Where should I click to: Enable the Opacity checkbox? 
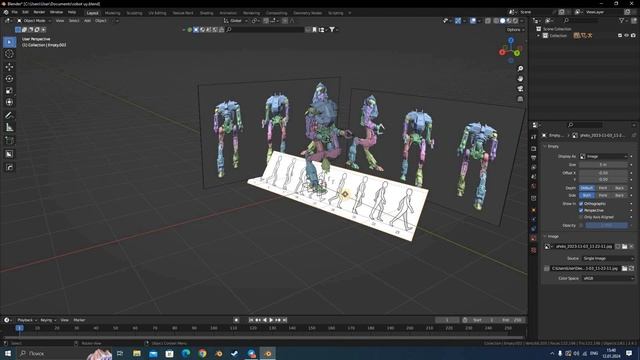point(581,225)
